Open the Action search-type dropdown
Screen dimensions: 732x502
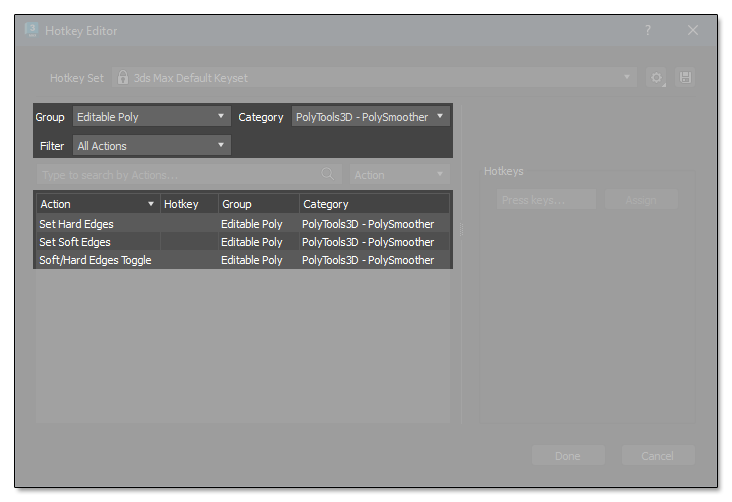pyautogui.click(x=399, y=175)
